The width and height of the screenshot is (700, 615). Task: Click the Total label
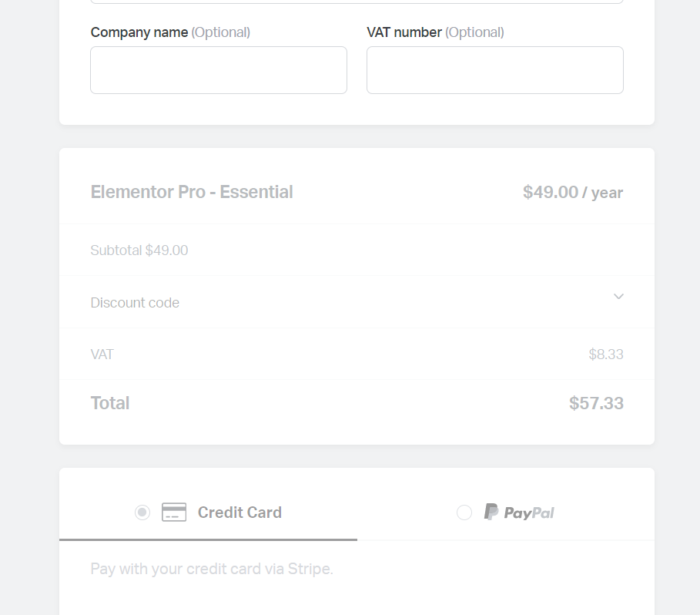(x=110, y=403)
